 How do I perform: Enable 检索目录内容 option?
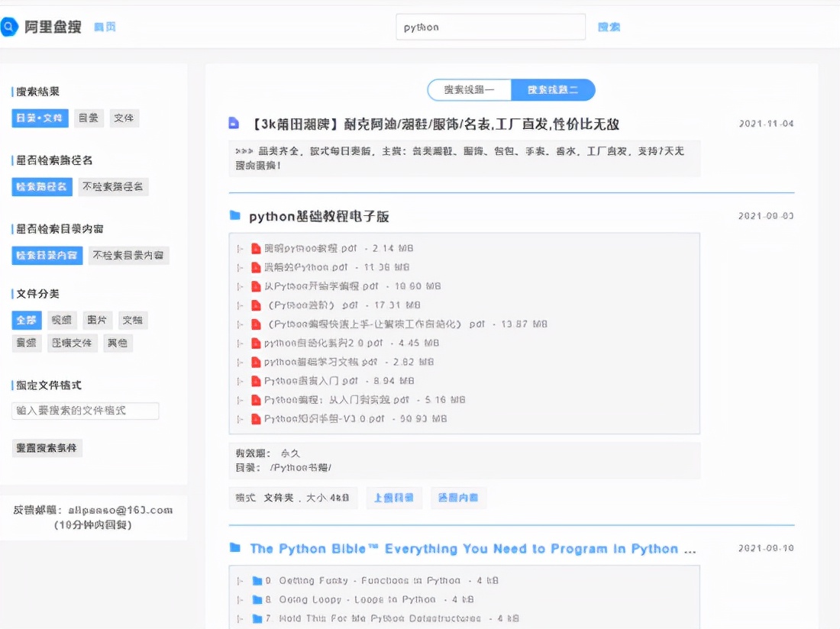point(47,256)
